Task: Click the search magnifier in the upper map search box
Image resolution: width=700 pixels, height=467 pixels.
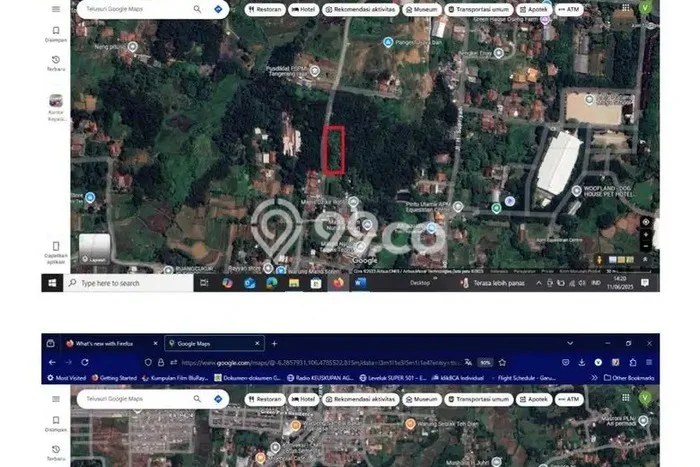Action: click(x=197, y=9)
